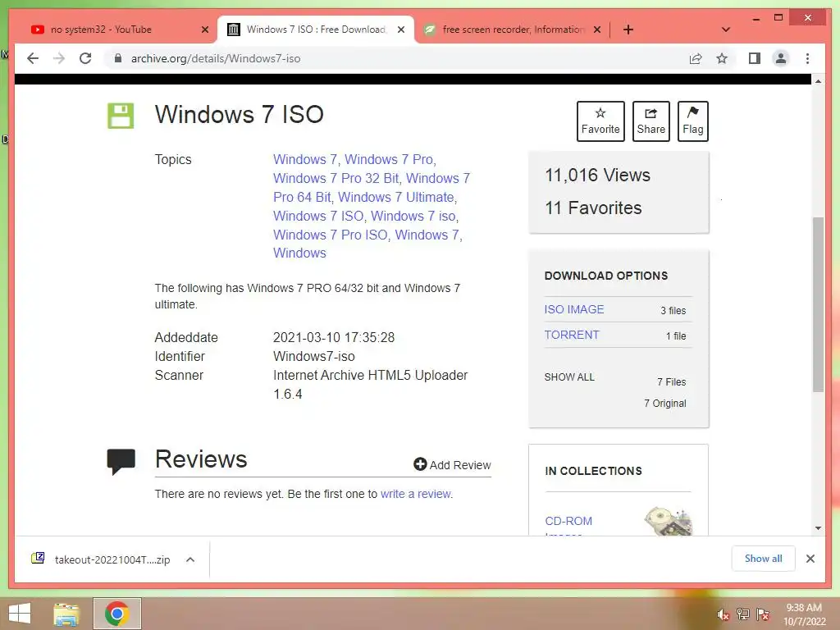Download the ISO IMAGE files

click(573, 309)
